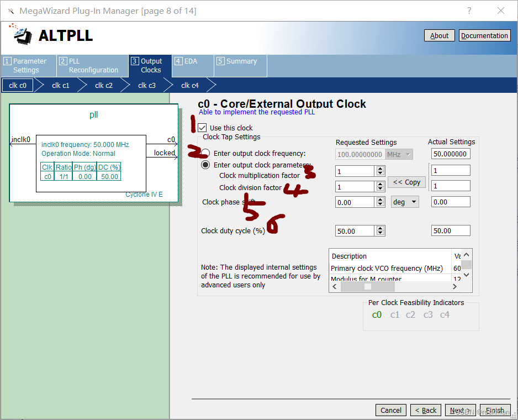Click the inclk0 frequency text in diagram

coord(85,145)
